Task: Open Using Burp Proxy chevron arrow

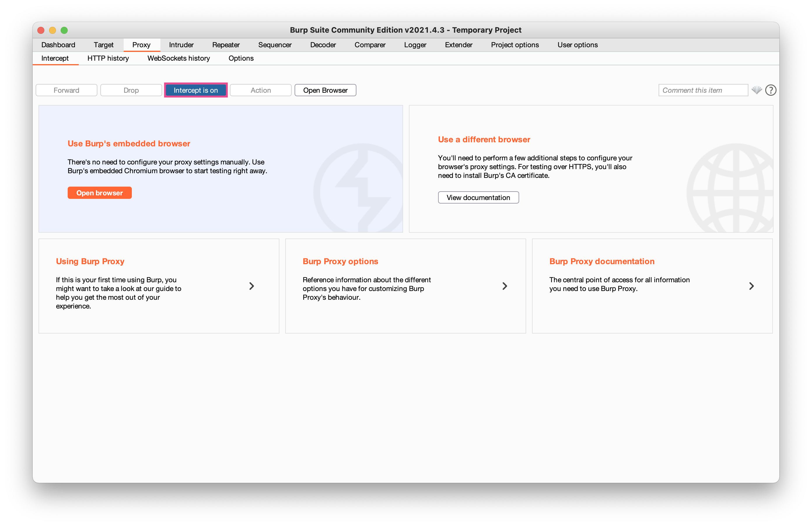Action: tap(251, 286)
